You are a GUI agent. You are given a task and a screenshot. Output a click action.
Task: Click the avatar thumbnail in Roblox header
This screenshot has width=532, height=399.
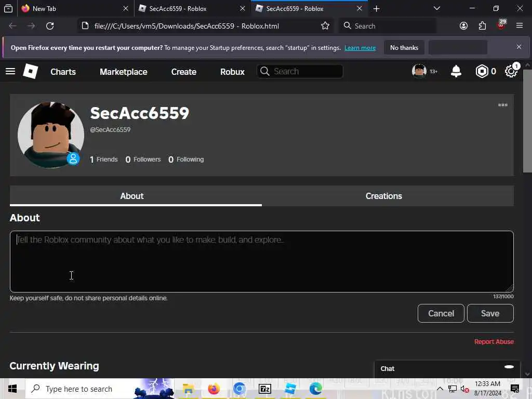click(419, 71)
